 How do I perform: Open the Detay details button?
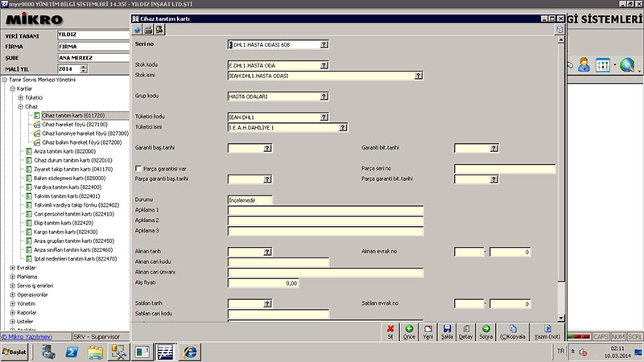pyautogui.click(x=466, y=331)
